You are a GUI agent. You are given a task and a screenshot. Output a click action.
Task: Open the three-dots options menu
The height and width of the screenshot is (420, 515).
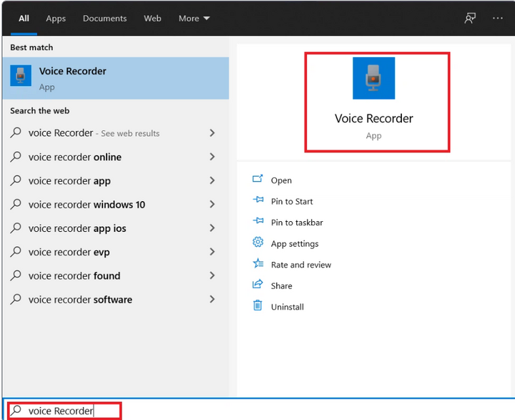point(498,19)
